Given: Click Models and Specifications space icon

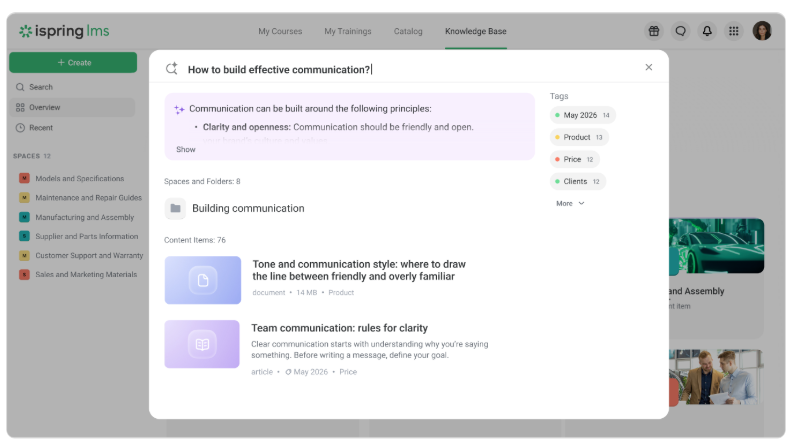Looking at the screenshot, I should [24, 178].
